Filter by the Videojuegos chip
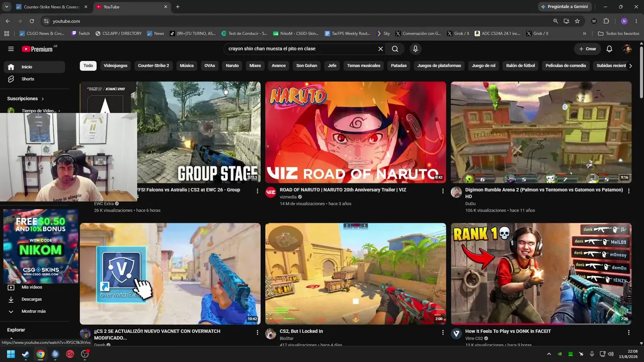 [x=115, y=65]
